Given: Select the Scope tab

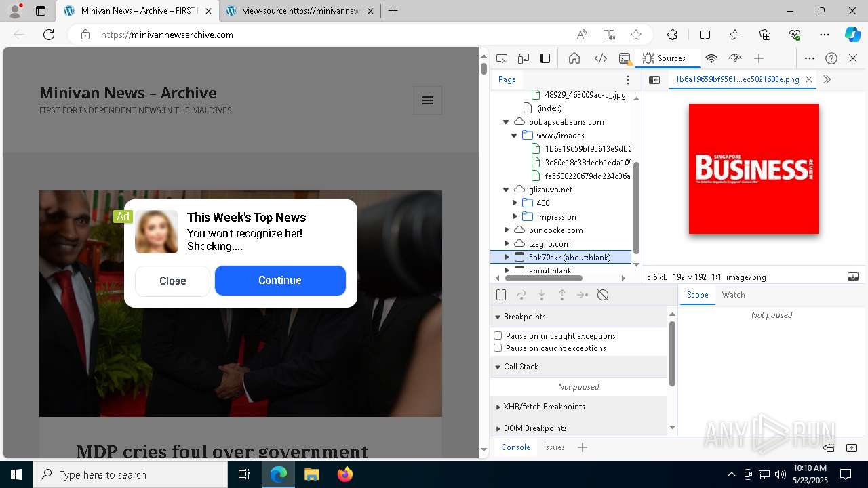Looking at the screenshot, I should click(697, 295).
